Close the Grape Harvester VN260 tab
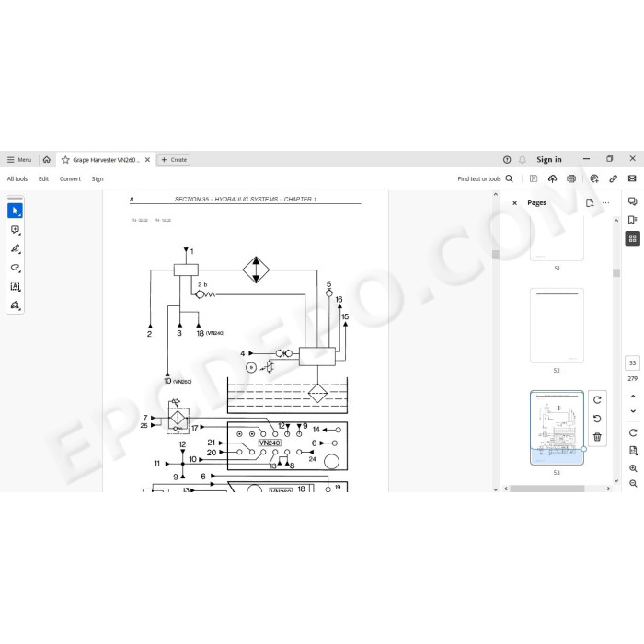The width and height of the screenshot is (644, 644). (x=148, y=160)
